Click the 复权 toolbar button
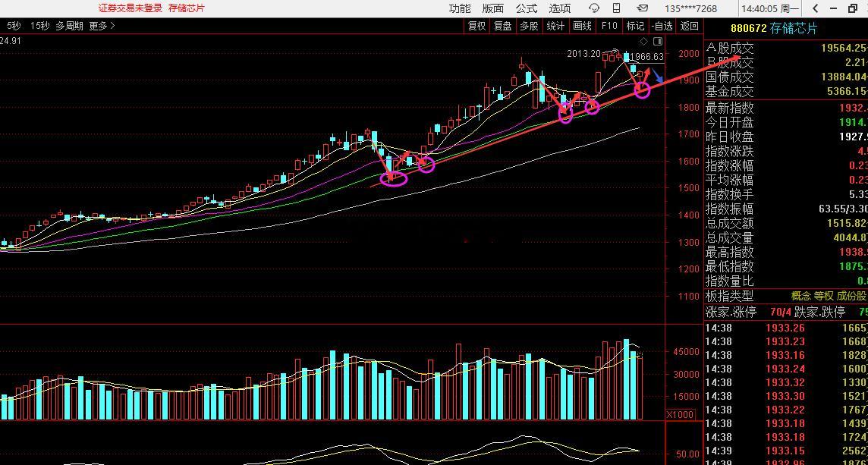Image resolution: width=868 pixels, height=465 pixels. tap(476, 26)
